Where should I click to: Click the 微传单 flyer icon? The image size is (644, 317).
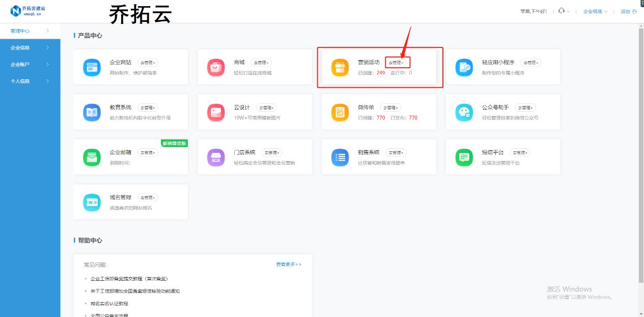pos(340,112)
